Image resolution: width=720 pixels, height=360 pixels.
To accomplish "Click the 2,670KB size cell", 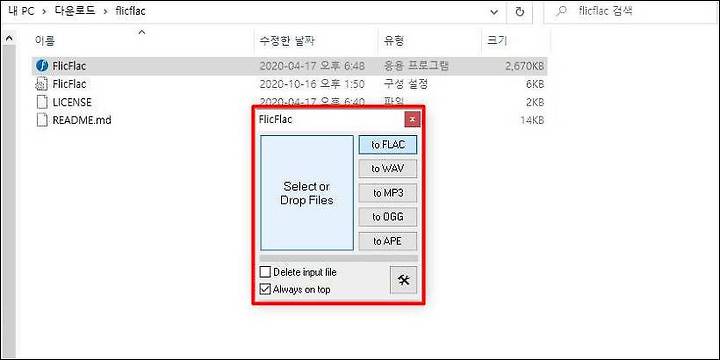I will click(524, 66).
